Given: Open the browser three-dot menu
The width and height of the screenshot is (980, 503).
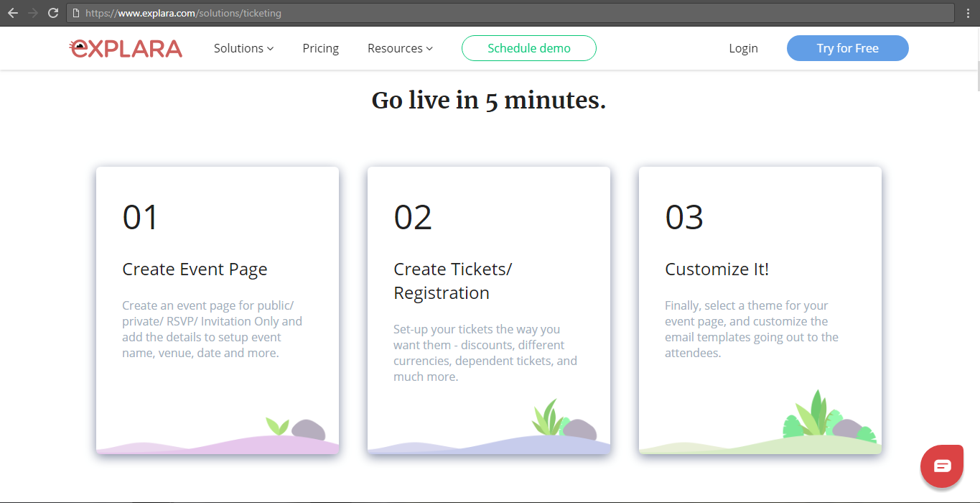Looking at the screenshot, I should coord(968,13).
